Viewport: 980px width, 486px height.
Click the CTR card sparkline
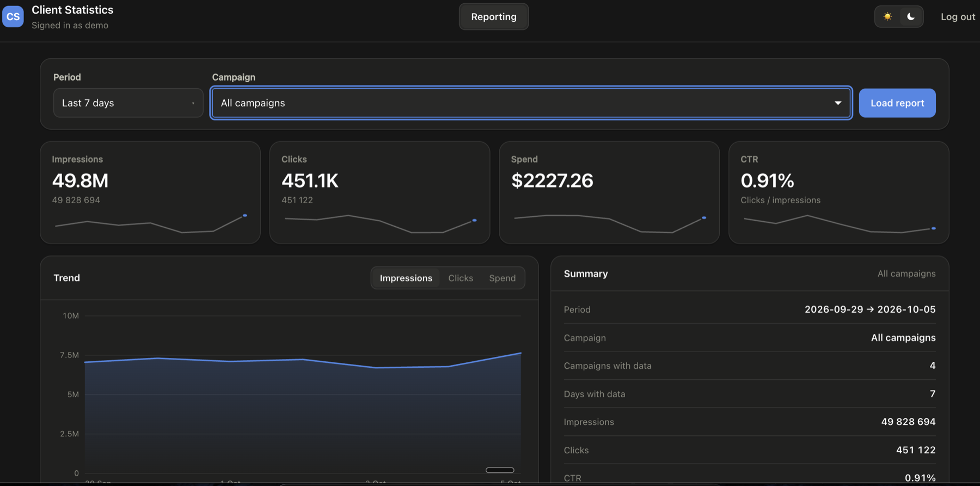(840, 224)
